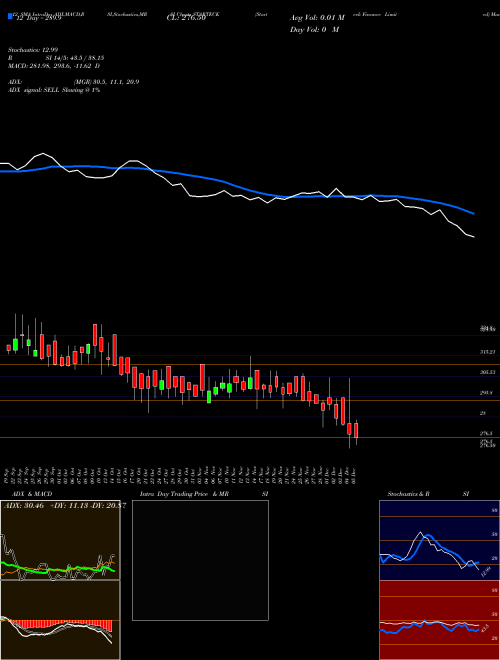The width and height of the screenshot is (500, 660).
Task: Click the 'ADX signal: SELL' text
Action: point(34,90)
